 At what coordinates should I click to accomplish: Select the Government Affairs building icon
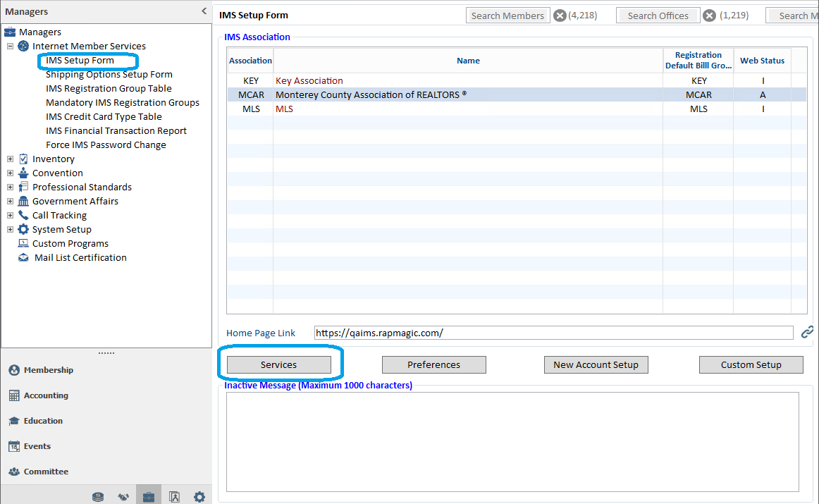23,201
